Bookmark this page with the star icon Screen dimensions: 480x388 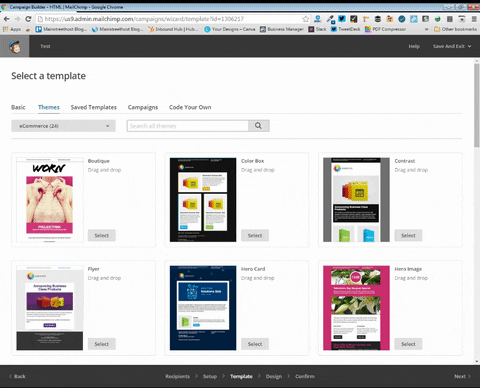pos(305,19)
